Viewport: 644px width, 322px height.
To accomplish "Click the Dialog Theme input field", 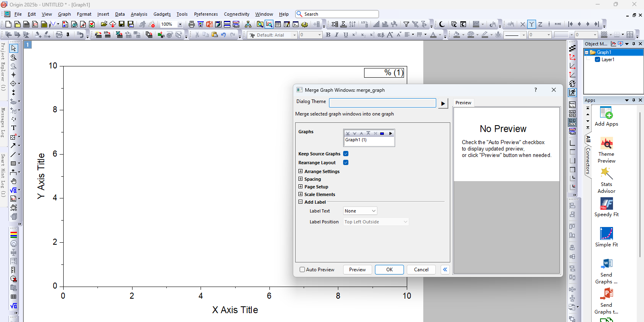I will tap(382, 103).
